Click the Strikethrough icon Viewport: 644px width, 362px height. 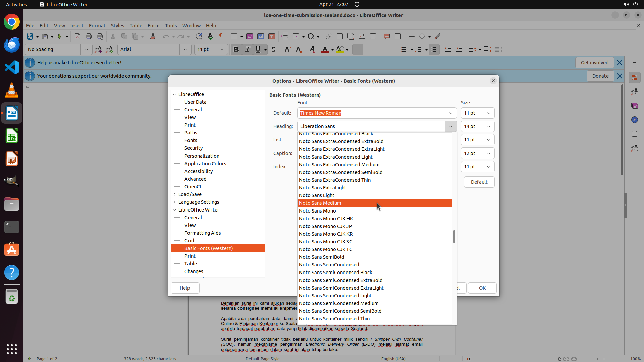click(273, 49)
